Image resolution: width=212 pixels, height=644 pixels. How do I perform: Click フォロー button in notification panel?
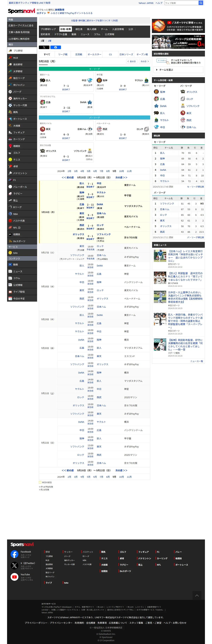(162, 61)
